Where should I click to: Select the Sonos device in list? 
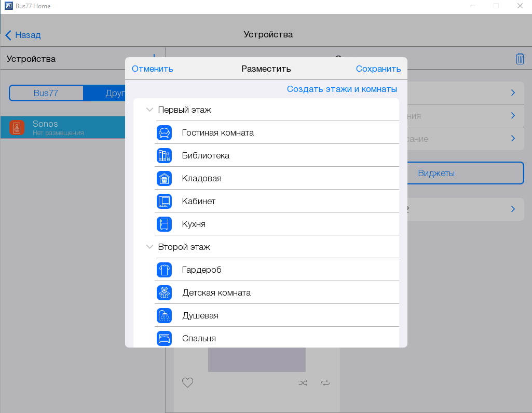pyautogui.click(x=62, y=127)
